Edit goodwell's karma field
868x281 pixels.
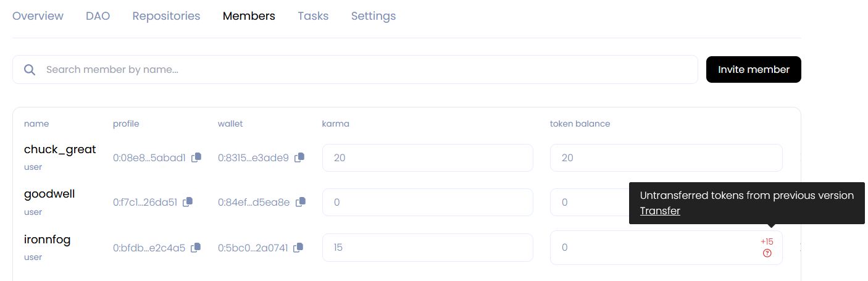pyautogui.click(x=427, y=203)
